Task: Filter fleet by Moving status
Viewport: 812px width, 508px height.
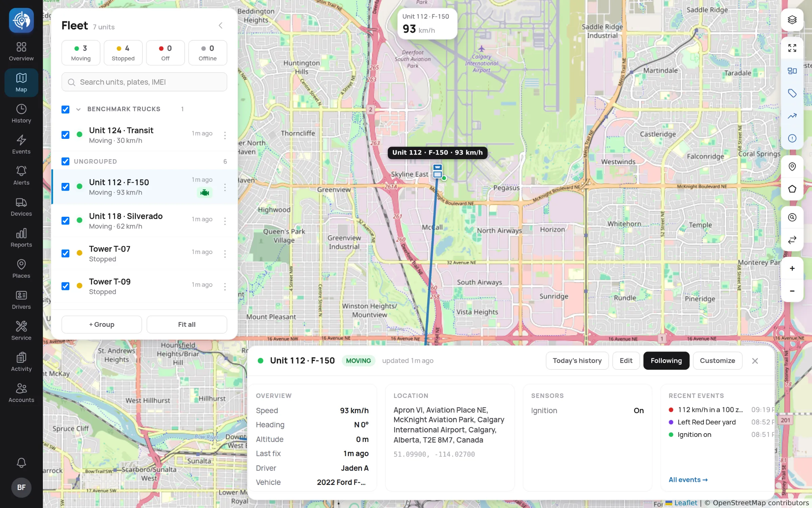Action: (81, 53)
